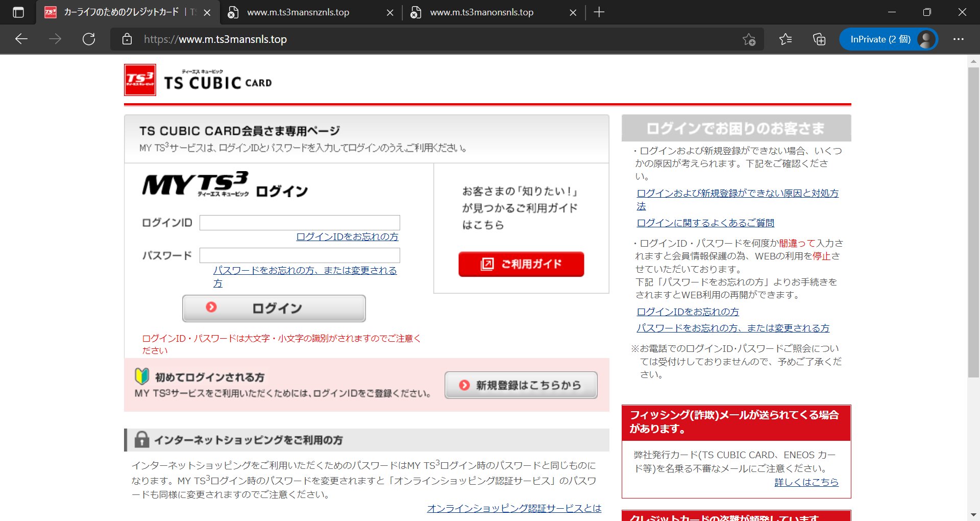
Task: Open the Favorites list icon
Action: [786, 39]
